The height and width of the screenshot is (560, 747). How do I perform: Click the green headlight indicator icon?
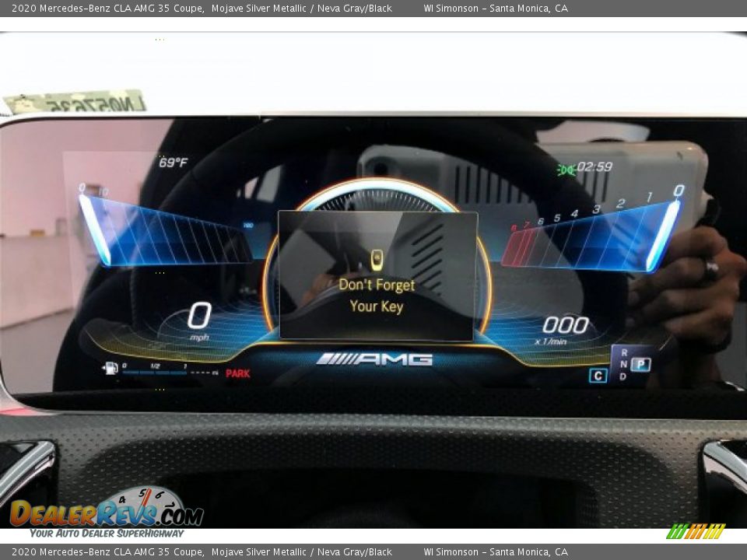click(566, 169)
